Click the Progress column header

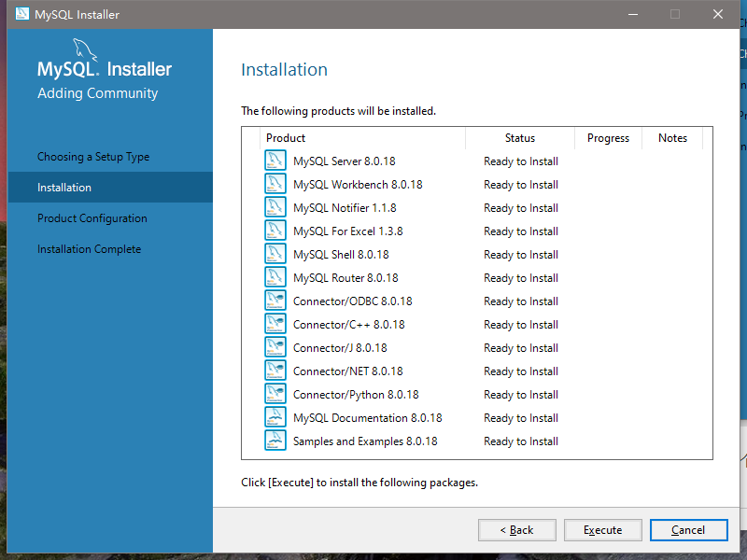pyautogui.click(x=609, y=138)
